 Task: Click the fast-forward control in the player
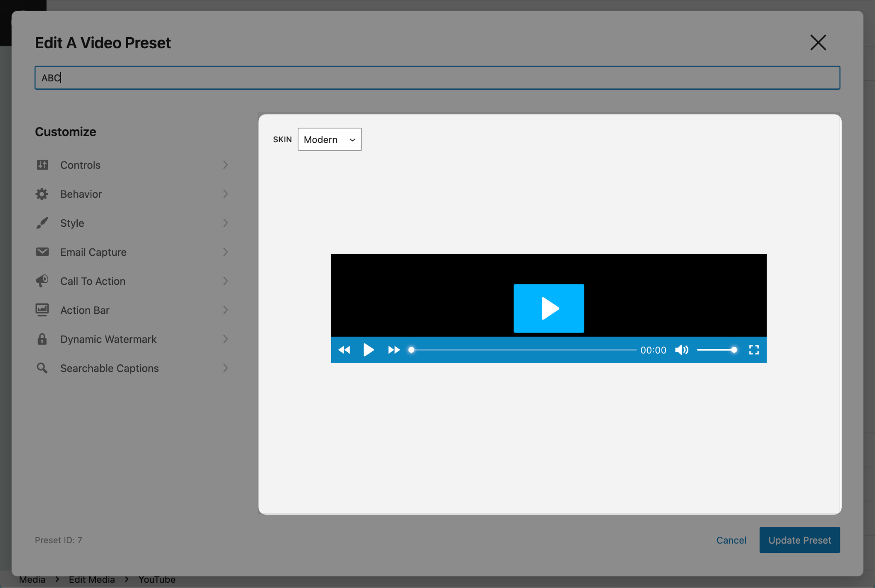point(393,350)
